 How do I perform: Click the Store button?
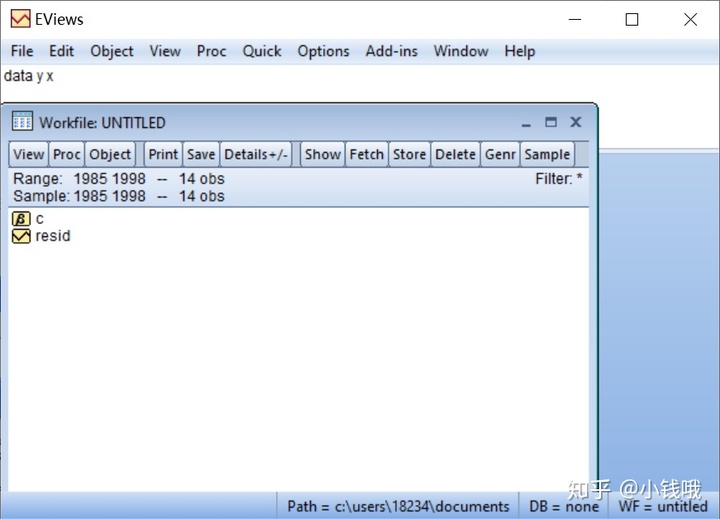[409, 154]
